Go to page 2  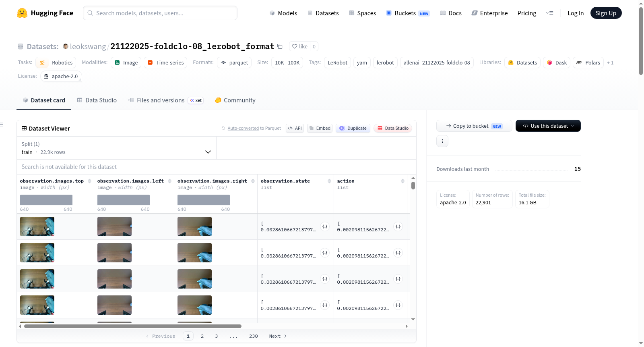coord(202,336)
